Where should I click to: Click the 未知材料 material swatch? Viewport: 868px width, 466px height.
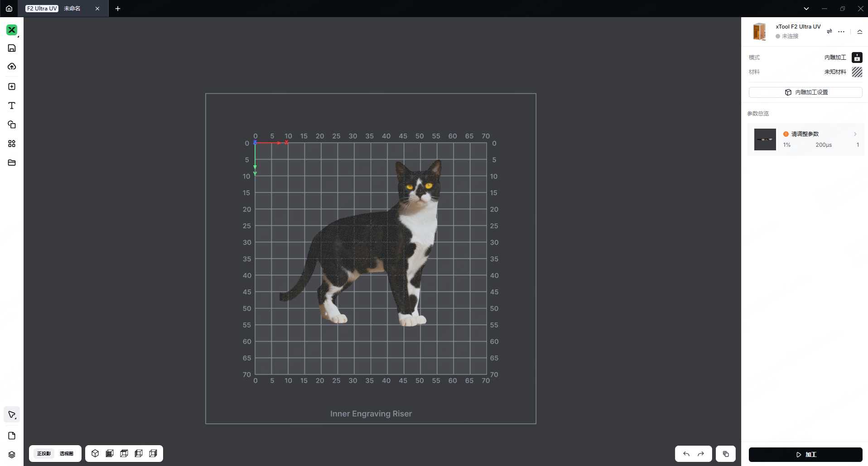pyautogui.click(x=857, y=72)
